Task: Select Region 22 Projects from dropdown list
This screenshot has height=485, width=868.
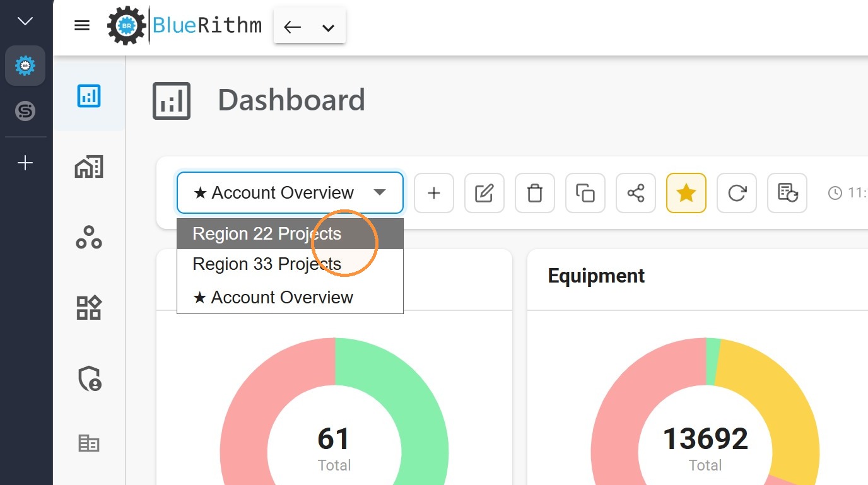Action: (x=290, y=234)
